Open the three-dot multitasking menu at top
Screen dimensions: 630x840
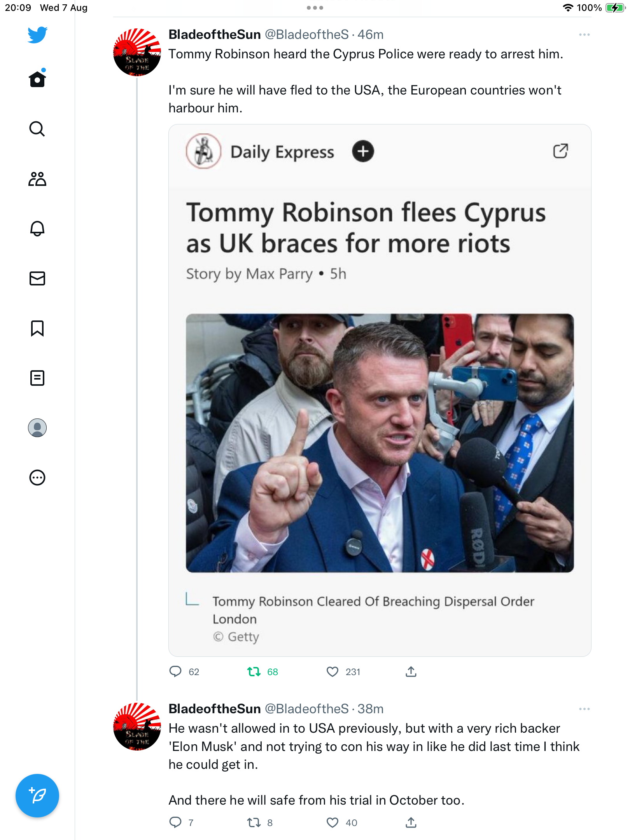315,8
